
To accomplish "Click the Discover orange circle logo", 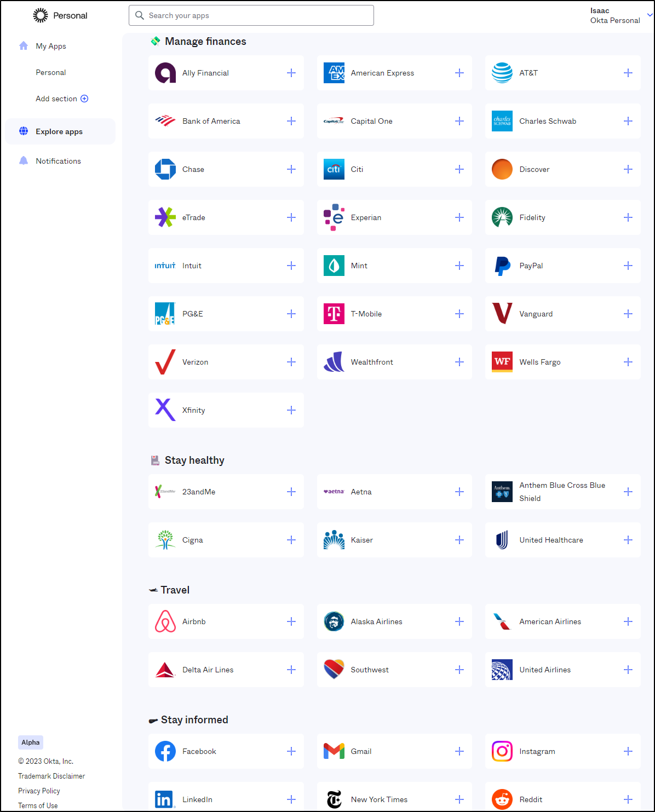I will (502, 169).
